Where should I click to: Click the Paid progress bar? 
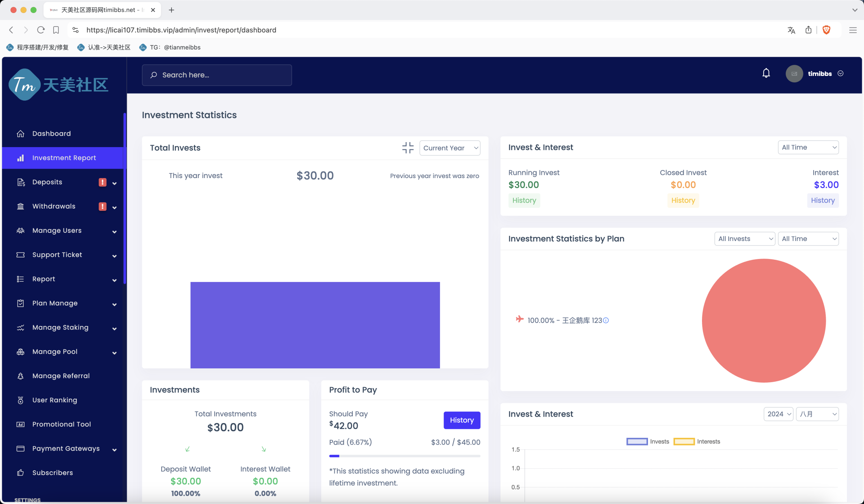pos(404,456)
